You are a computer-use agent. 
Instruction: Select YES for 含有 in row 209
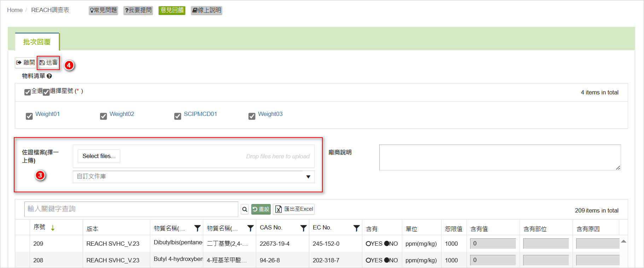point(368,244)
